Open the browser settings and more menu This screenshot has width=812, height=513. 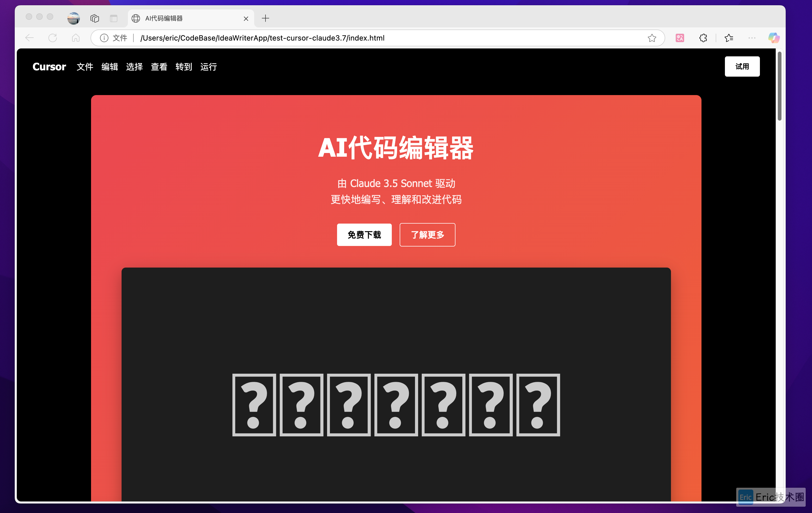pos(752,38)
